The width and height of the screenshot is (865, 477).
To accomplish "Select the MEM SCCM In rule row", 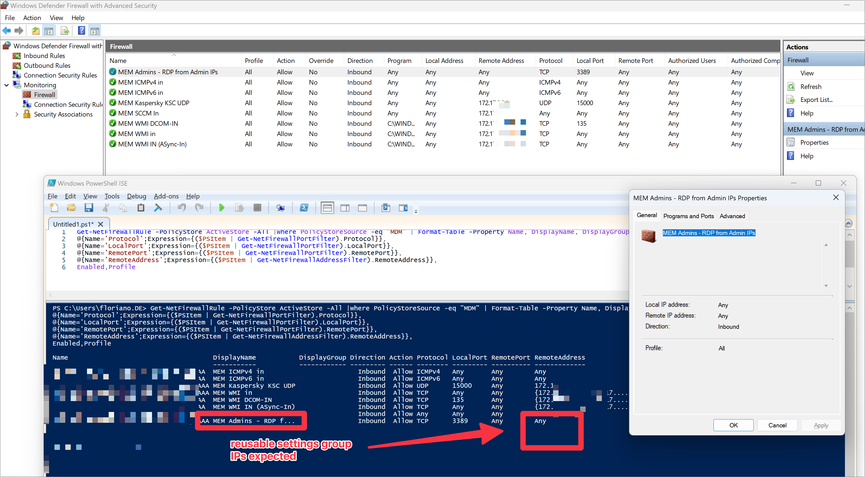I will pyautogui.click(x=444, y=114).
